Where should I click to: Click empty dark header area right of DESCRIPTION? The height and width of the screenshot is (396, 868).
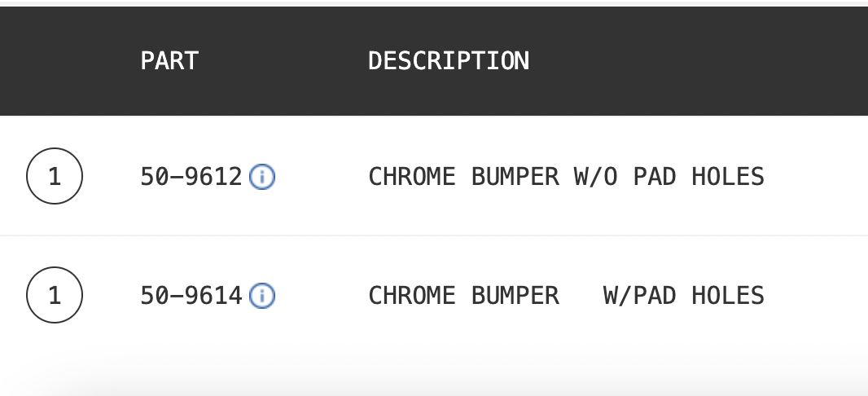pyautogui.click(x=698, y=61)
